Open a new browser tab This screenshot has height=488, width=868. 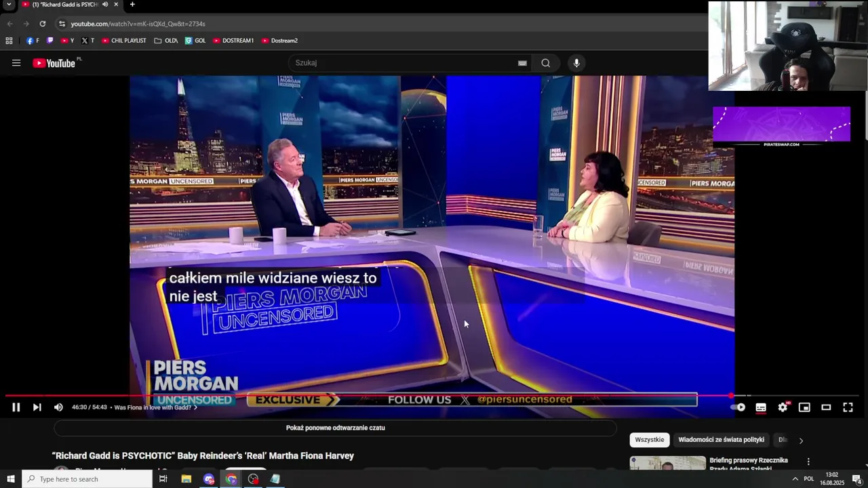click(132, 5)
